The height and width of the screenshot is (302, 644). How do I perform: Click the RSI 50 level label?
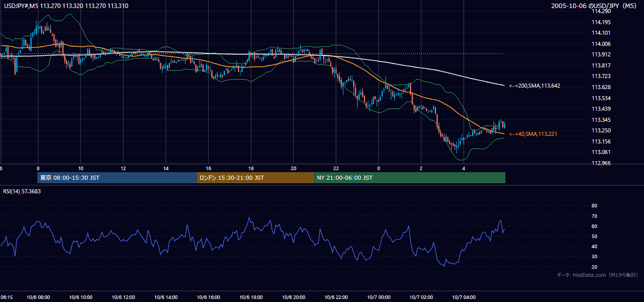(594, 236)
